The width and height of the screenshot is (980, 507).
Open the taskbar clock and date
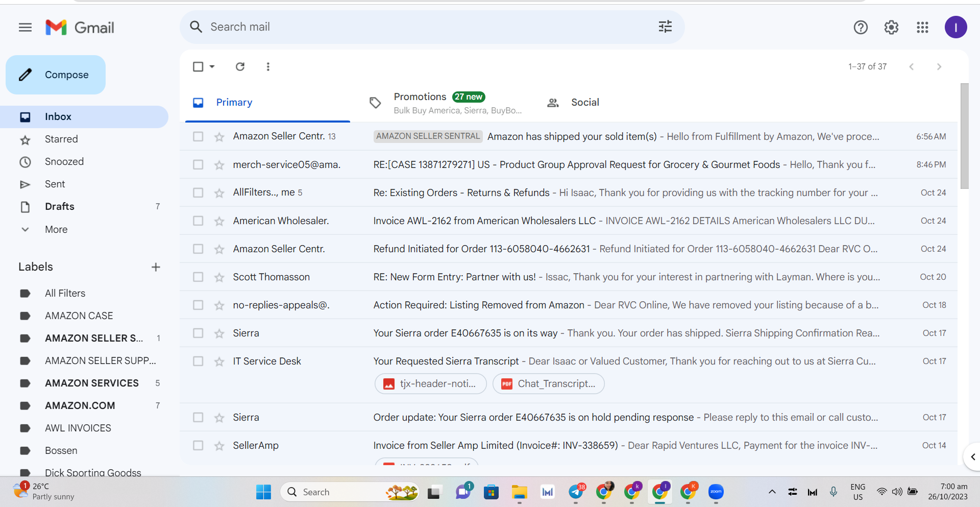point(948,491)
